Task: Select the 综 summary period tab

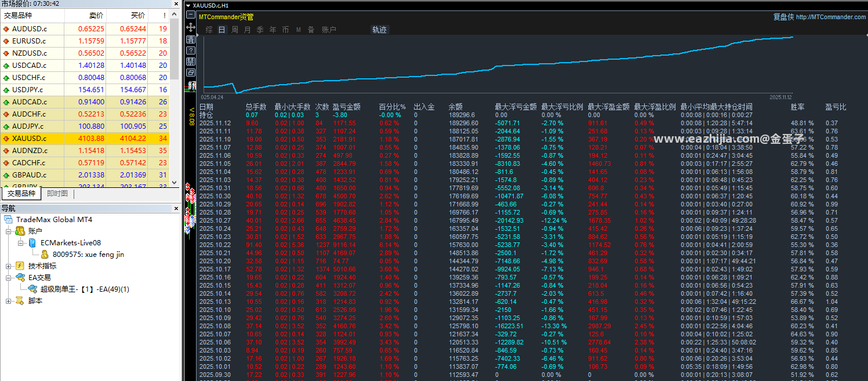Action: (209, 30)
